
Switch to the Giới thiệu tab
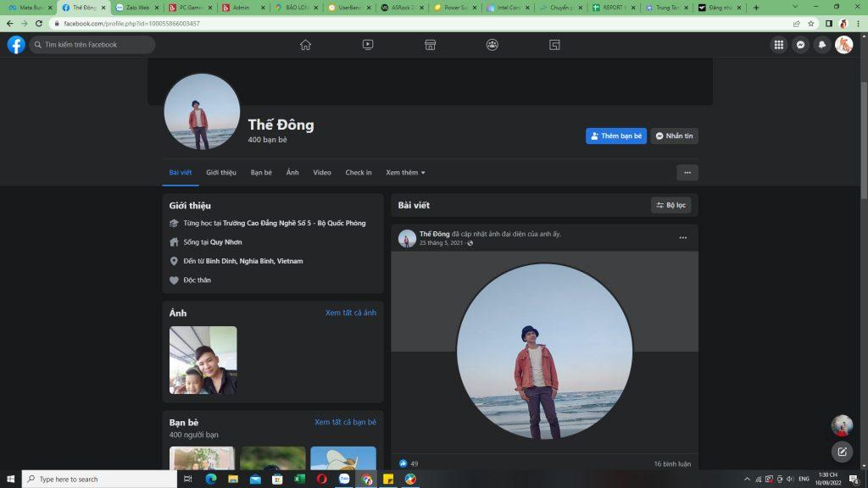[221, 173]
